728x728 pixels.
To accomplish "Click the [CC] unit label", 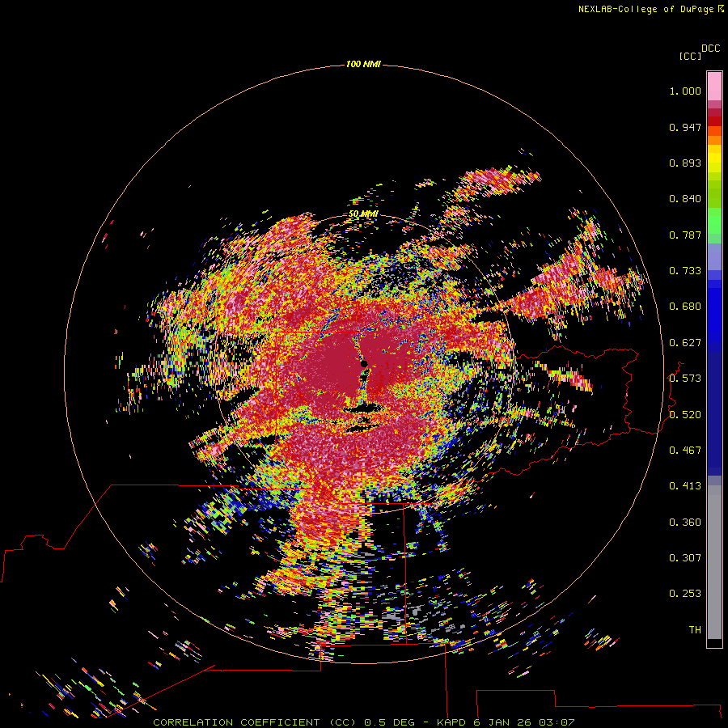I will pyautogui.click(x=690, y=56).
